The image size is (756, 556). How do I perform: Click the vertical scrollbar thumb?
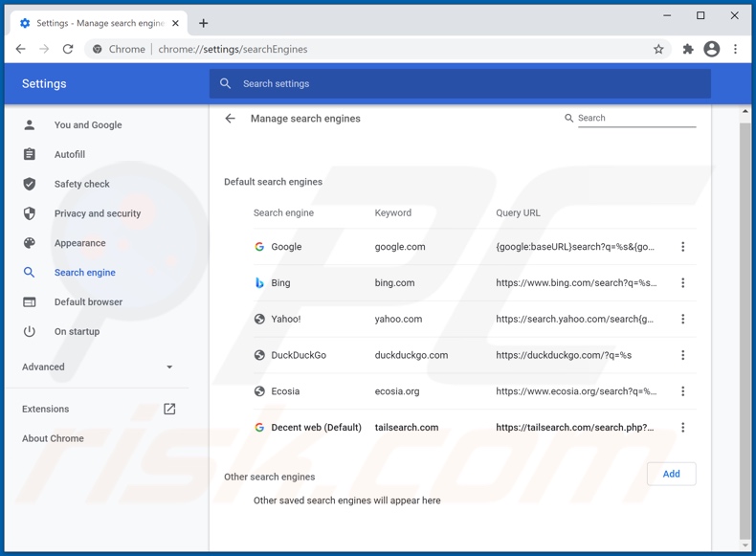(745, 331)
